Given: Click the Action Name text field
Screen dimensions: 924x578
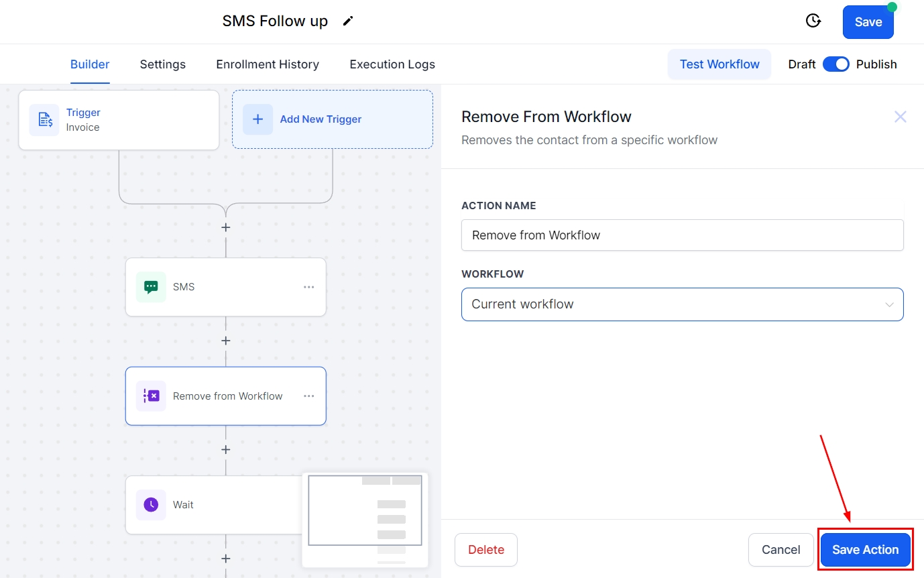Looking at the screenshot, I should (x=682, y=235).
